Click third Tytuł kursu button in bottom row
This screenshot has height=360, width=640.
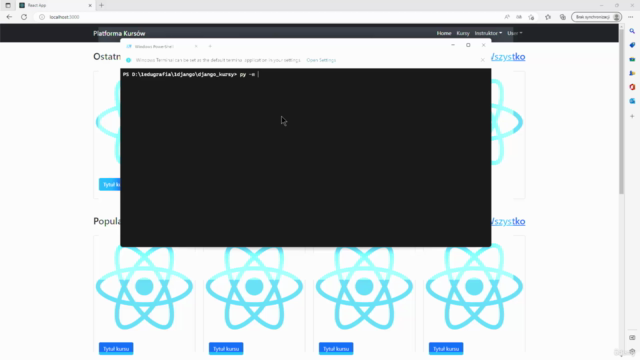[336, 349]
